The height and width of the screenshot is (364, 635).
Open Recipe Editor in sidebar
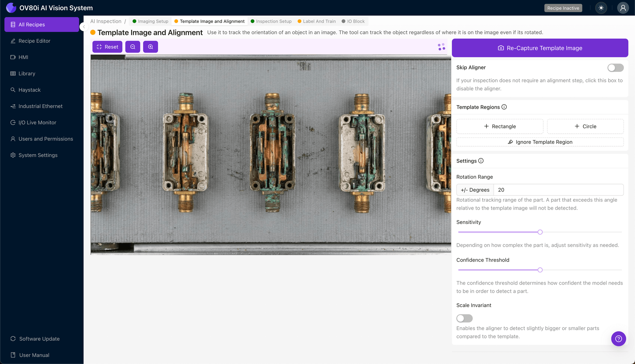[34, 41]
